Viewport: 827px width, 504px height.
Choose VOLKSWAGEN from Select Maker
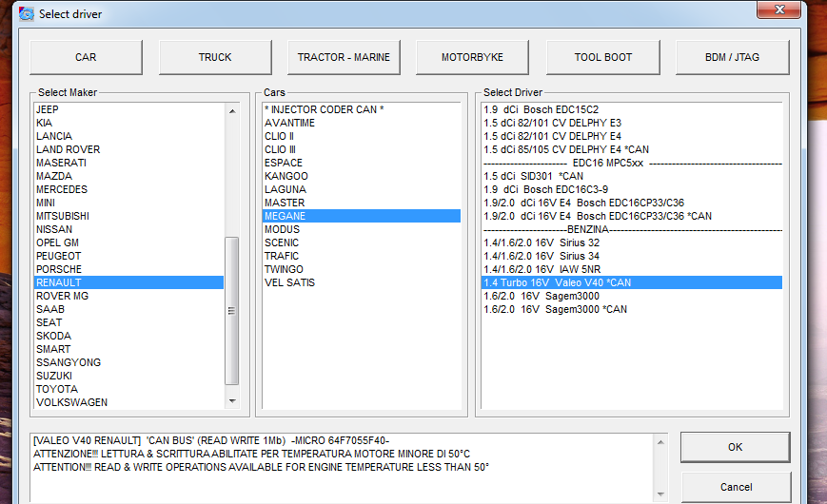click(x=71, y=402)
